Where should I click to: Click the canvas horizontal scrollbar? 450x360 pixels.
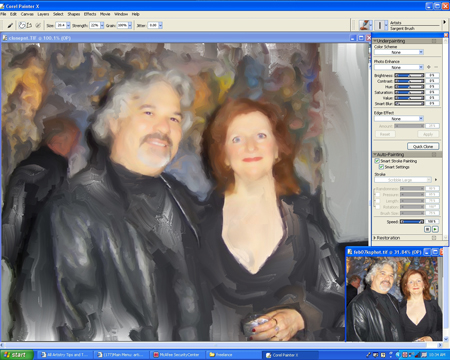click(x=222, y=345)
